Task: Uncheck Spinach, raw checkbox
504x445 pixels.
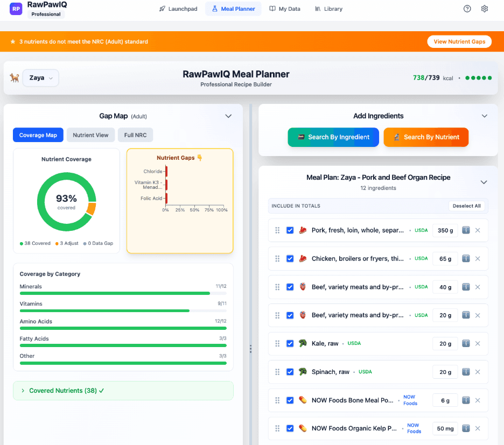Action: click(290, 372)
